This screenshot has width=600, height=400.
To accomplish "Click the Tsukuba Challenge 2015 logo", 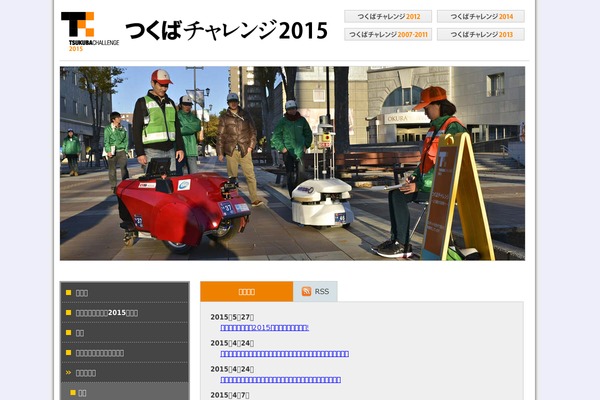I will [x=90, y=31].
